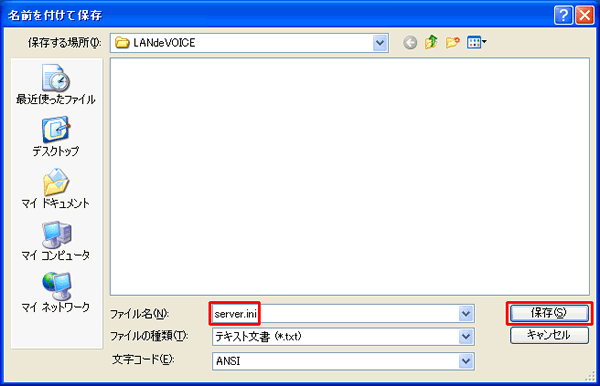
Task: Open the Recent Files (最近使ったファイル) shortcut
Action: (56, 85)
